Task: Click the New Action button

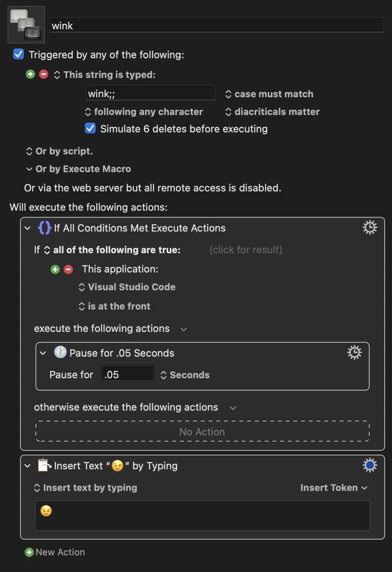Action: tap(54, 552)
